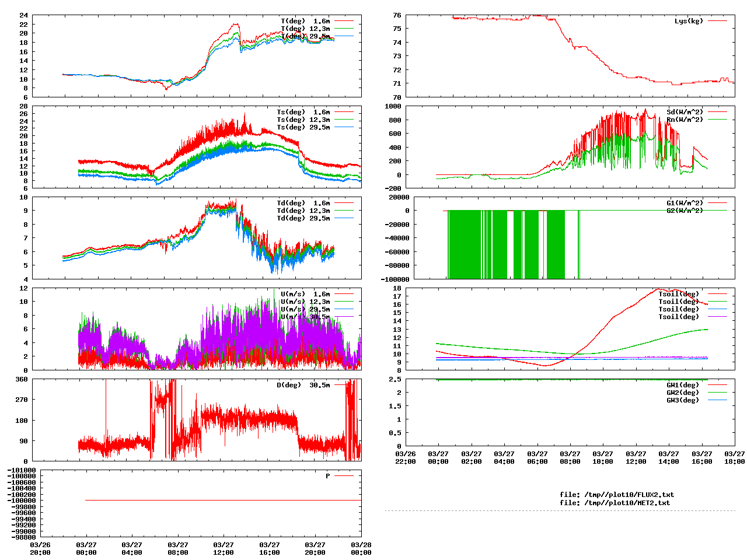Click the '03/27 10:00' time axis label
Viewport: 747px width, 560px height.
click(603, 457)
